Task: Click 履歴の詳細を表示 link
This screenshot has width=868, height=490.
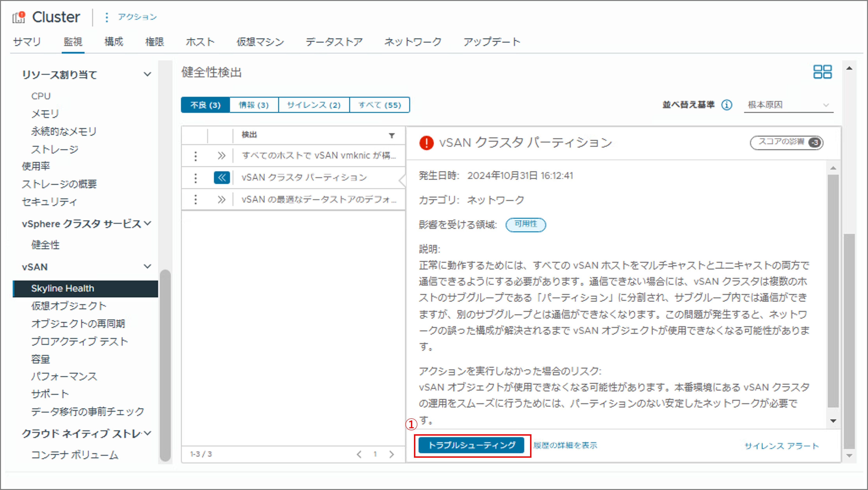Action: click(565, 445)
